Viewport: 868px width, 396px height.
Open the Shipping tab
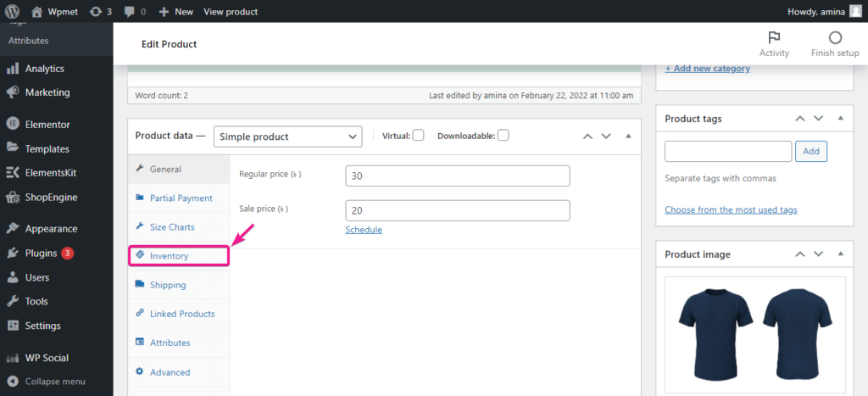(x=168, y=285)
